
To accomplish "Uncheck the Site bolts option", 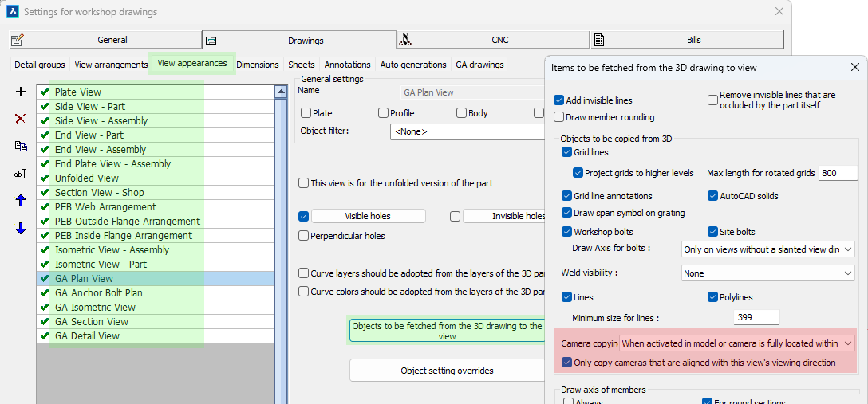I will pyautogui.click(x=713, y=232).
